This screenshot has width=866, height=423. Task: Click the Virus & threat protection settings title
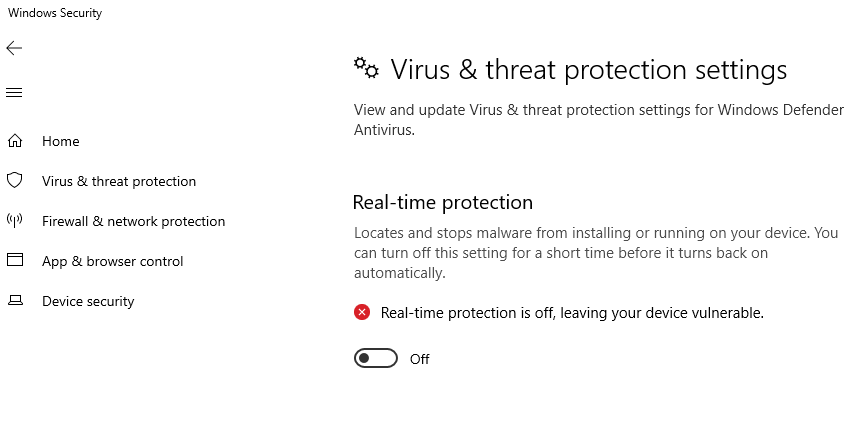(589, 70)
